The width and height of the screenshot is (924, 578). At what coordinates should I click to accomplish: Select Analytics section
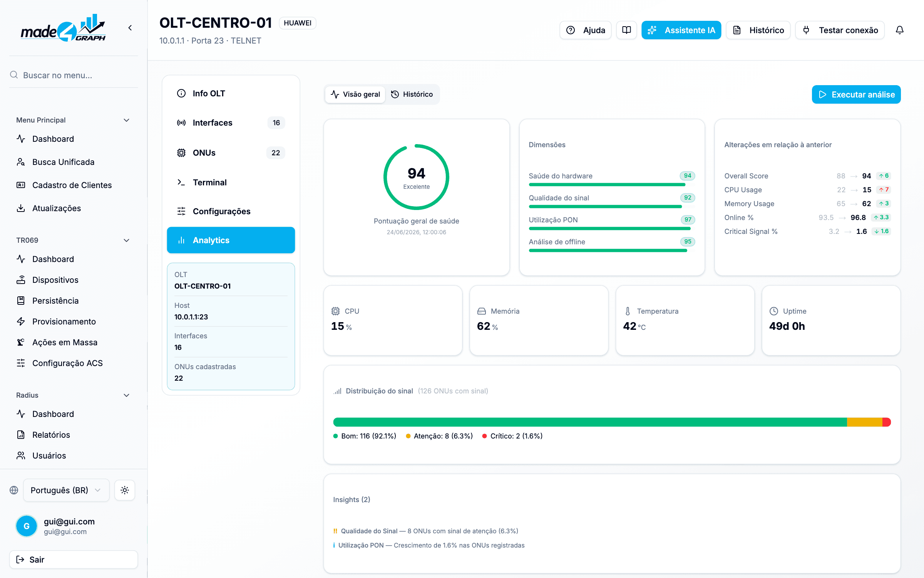(231, 240)
